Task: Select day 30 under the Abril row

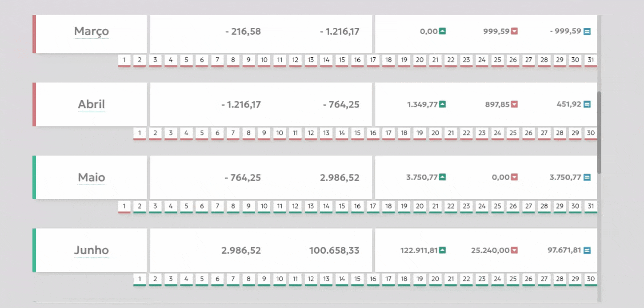Action: (591, 133)
